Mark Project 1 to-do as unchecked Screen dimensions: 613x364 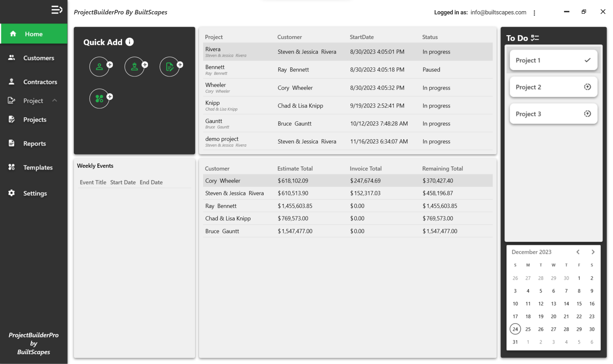pyautogui.click(x=587, y=60)
